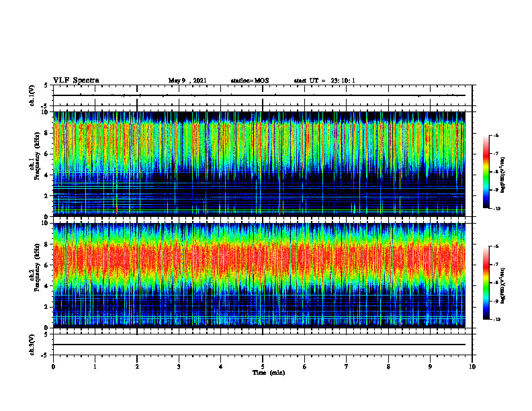532x411 pixels.
Task: Click the ch.2 spectrogram panel
Action: 259,275
